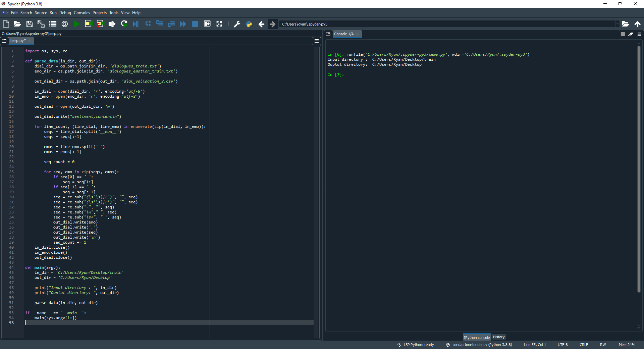Clear the console with the eraser icon
The height and width of the screenshot is (349, 644).
631,34
